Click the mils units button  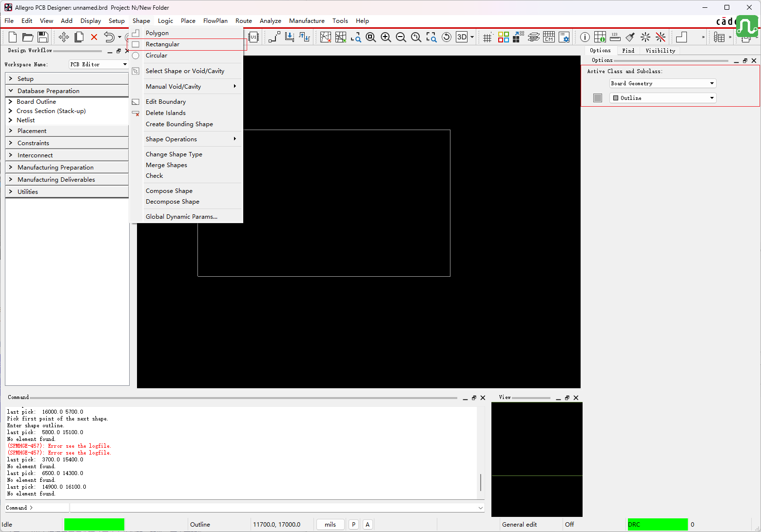[331, 524]
